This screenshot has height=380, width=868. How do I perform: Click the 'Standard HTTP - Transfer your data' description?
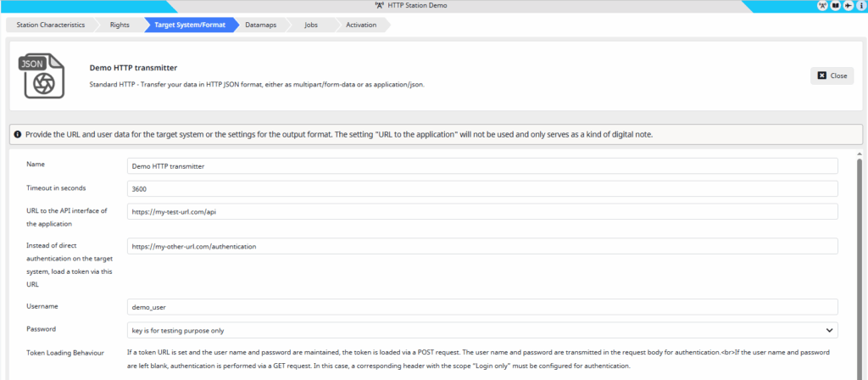(257, 85)
